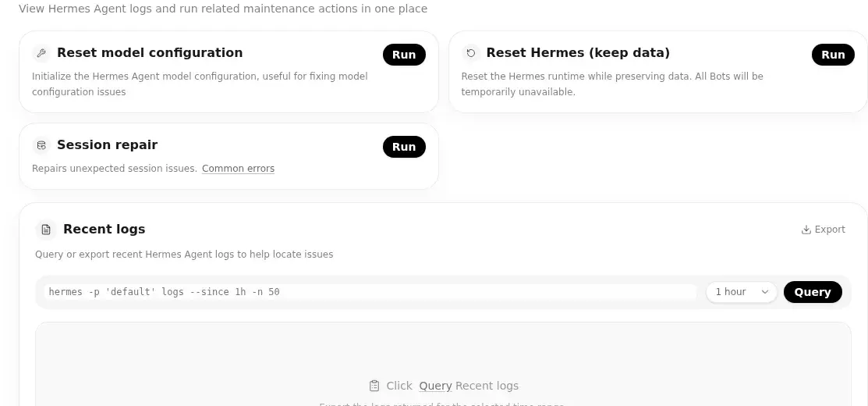The height and width of the screenshot is (406, 868).
Task: Click the wrench icon beside Reset model configuration
Action: [x=41, y=53]
